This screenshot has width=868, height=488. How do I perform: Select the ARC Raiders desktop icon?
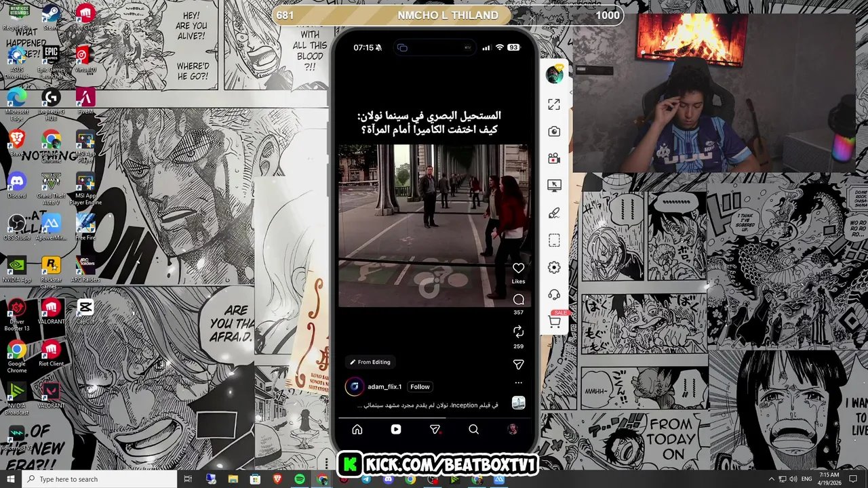click(x=85, y=270)
